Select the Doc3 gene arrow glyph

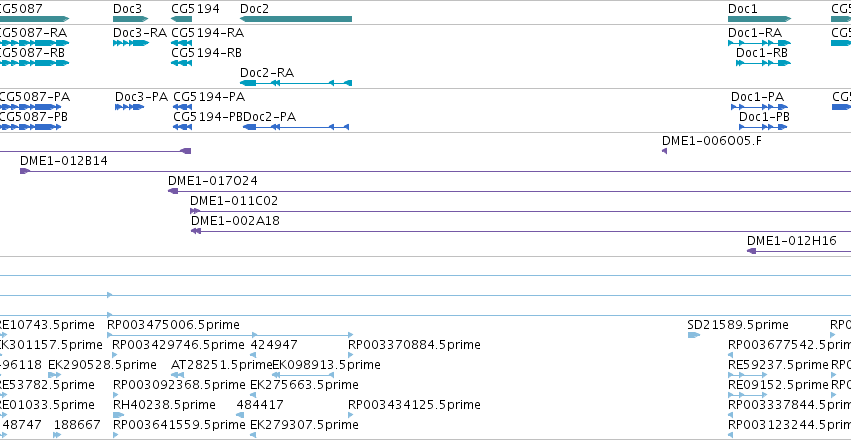click(x=130, y=19)
